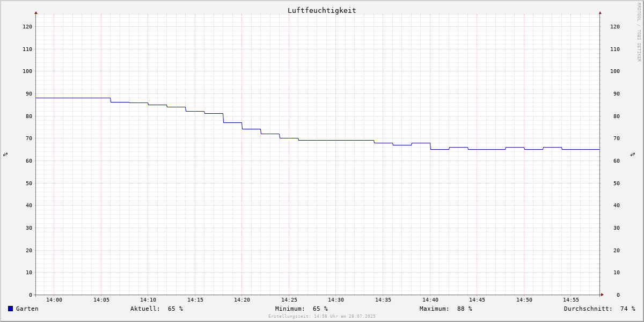The width and height of the screenshot is (644, 322).
Task: Click the 20 label on right y-axis
Action: tap(617, 250)
